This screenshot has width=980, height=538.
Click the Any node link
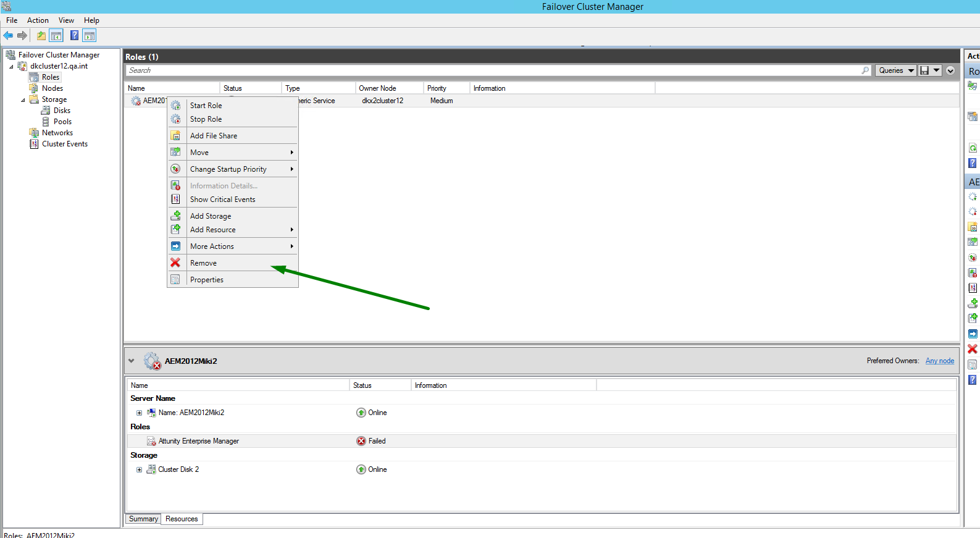pos(939,361)
